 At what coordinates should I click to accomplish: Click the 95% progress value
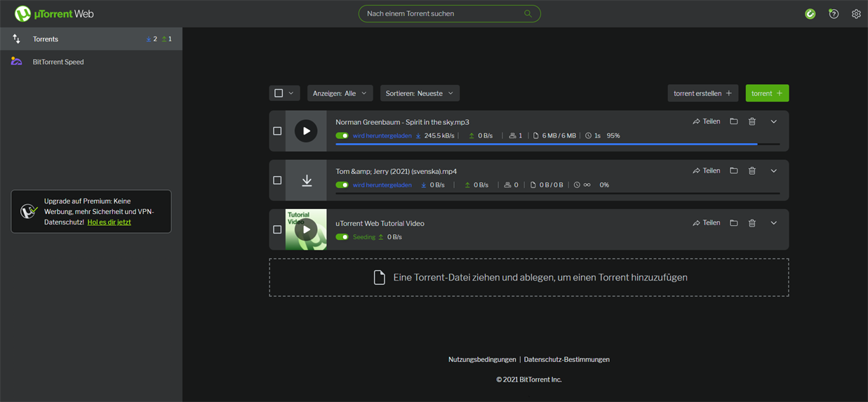point(613,135)
